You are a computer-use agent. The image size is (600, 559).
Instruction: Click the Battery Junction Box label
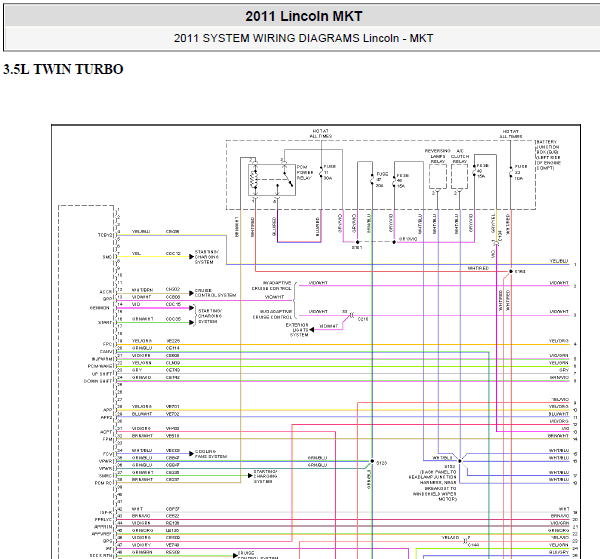click(548, 155)
